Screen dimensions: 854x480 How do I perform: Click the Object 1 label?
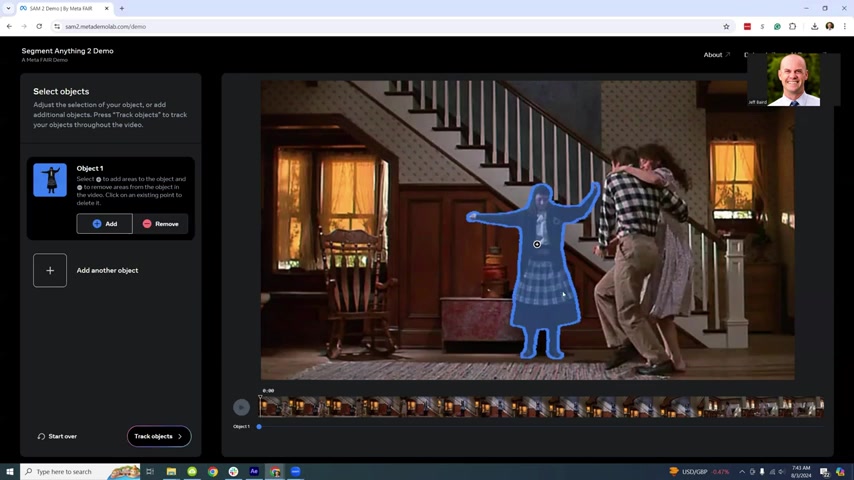pos(90,168)
